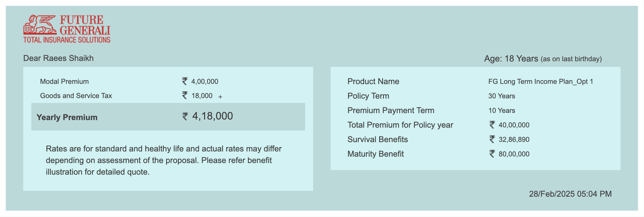
Task: Click the Age: 18 Years text
Action: pyautogui.click(x=511, y=59)
